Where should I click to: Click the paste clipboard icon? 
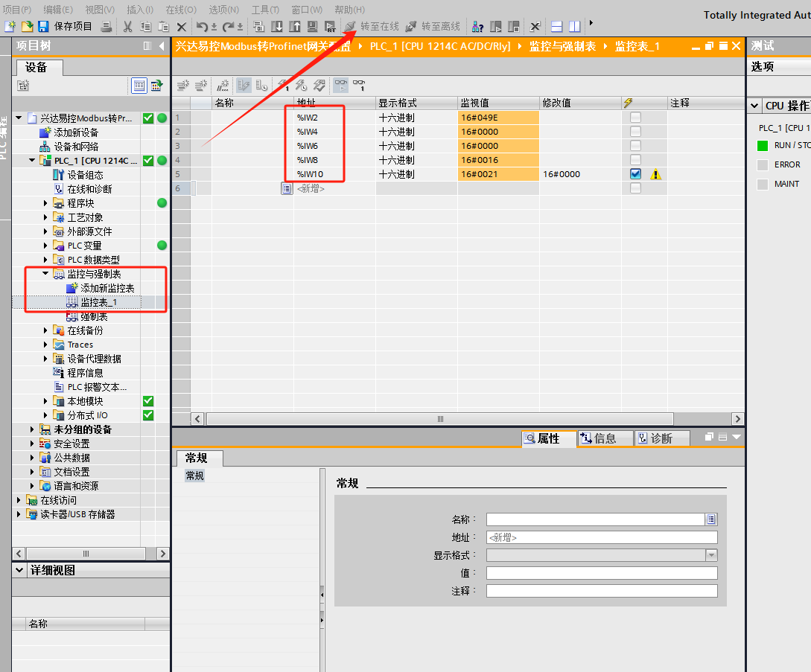163,26
